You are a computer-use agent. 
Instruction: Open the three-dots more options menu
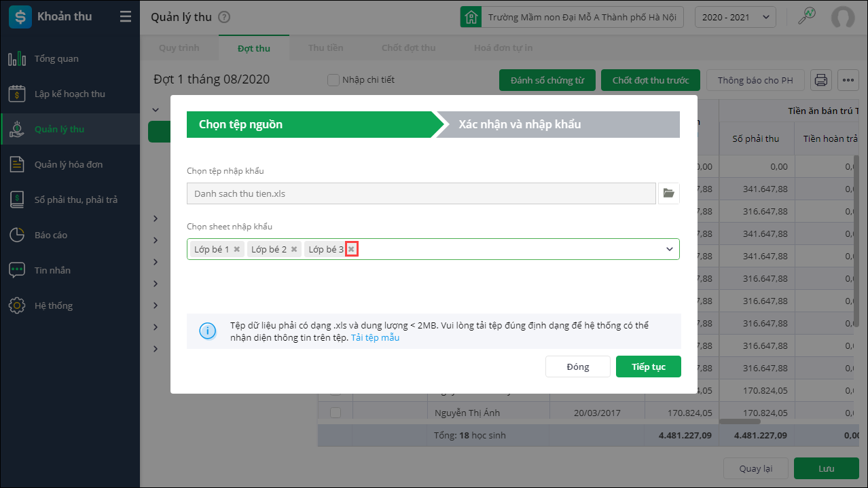[x=848, y=80]
